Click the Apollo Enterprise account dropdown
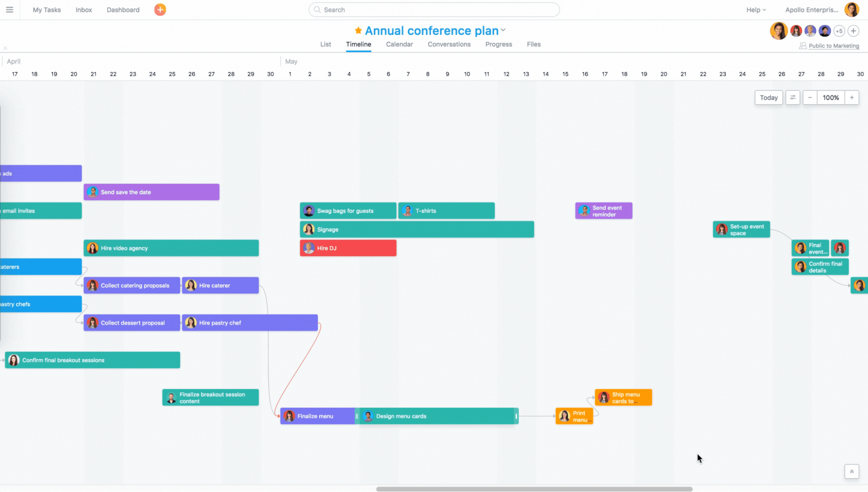 click(812, 10)
